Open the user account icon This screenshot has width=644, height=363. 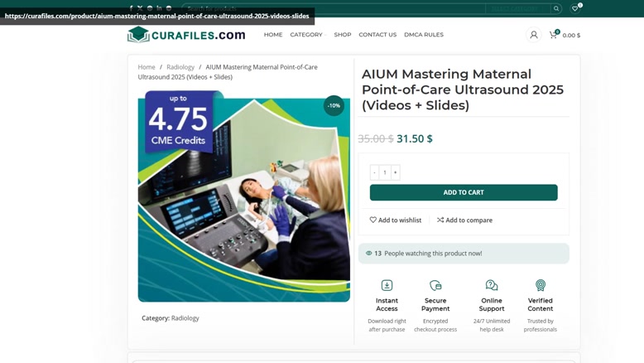coord(534,35)
